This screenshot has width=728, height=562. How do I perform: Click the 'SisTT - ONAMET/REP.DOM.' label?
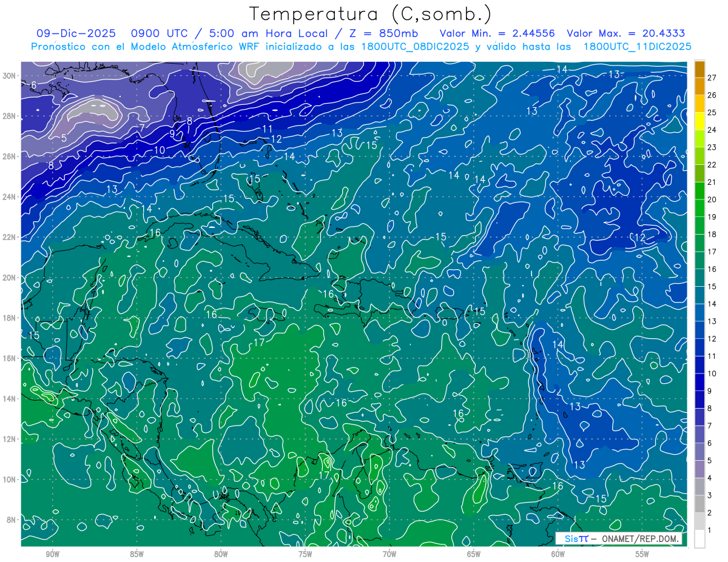[x=619, y=538]
